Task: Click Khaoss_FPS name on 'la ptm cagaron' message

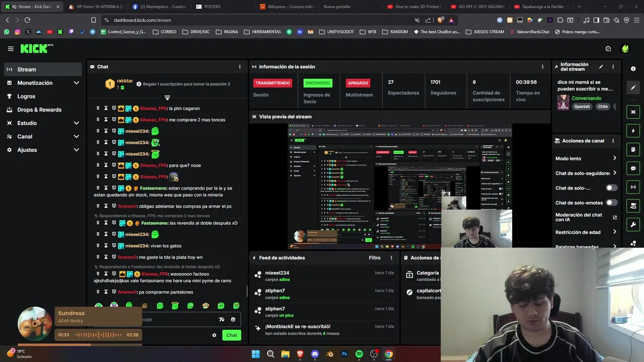Action: coord(153,108)
